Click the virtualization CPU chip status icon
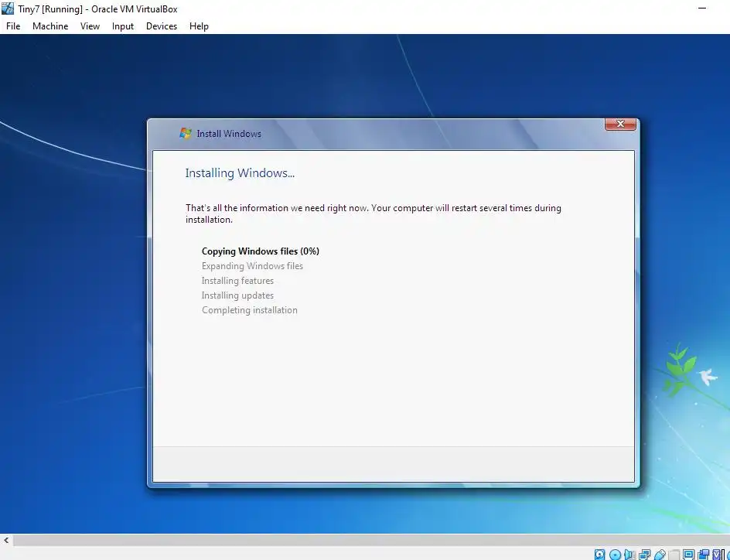This screenshot has height=560, width=730. pyautogui.click(x=717, y=555)
